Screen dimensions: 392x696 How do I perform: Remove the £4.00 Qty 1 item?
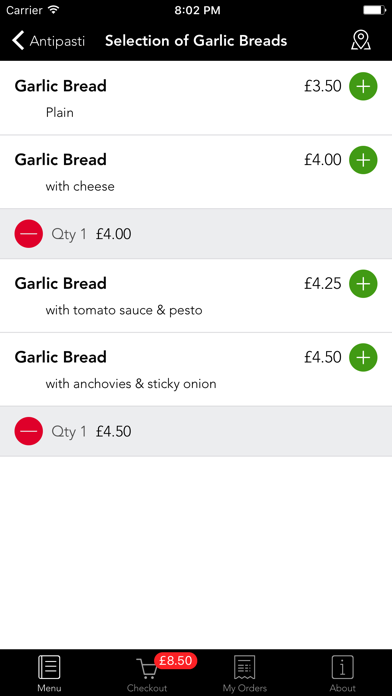click(29, 233)
